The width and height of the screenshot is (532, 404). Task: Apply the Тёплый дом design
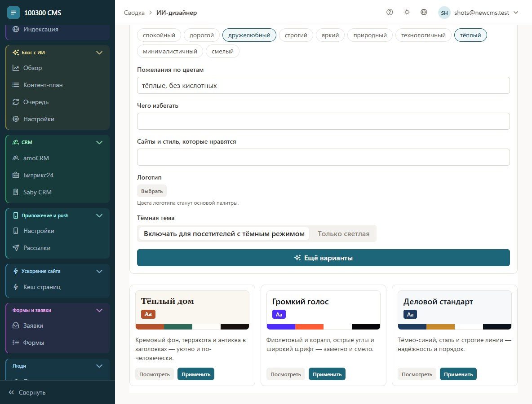(196, 374)
